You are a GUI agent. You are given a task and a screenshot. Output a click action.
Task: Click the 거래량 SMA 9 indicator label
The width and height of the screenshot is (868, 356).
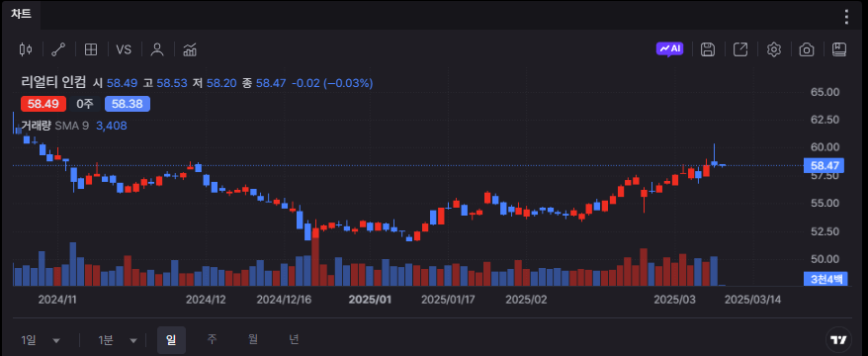pyautogui.click(x=54, y=126)
